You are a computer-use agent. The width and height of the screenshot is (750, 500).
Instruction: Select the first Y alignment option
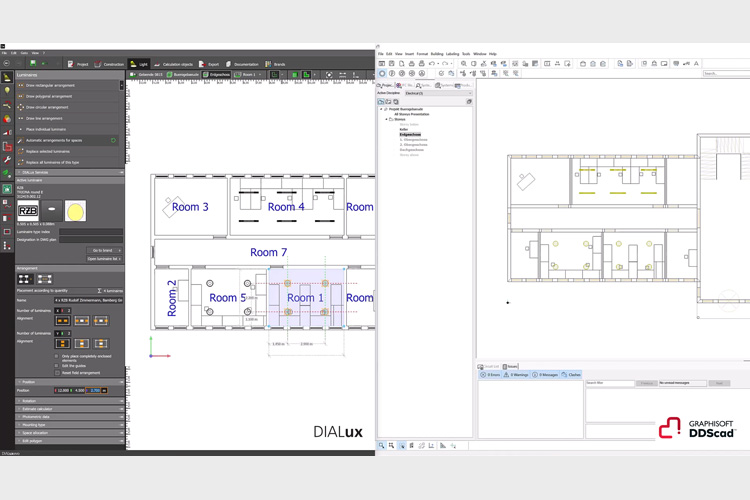(x=63, y=343)
